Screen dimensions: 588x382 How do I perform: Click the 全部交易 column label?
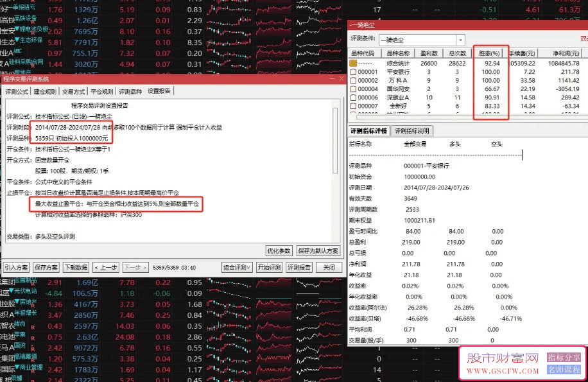click(x=415, y=144)
